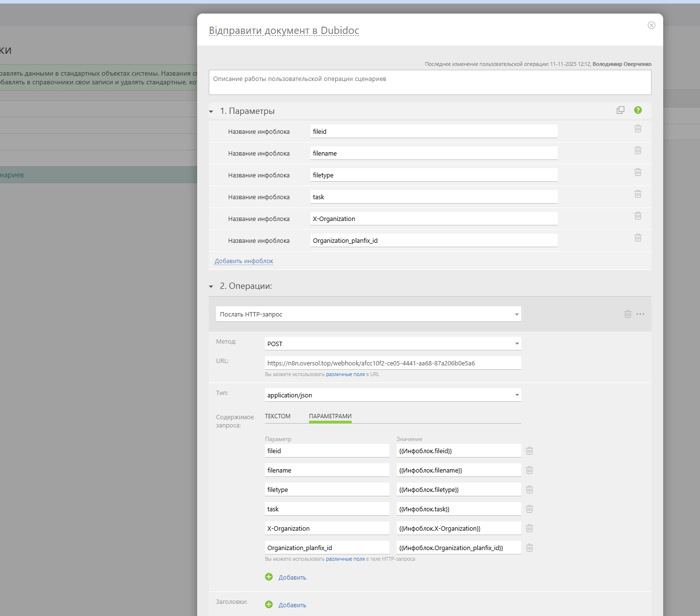Click the value field {{Инфоблок.X-Organization}}
The width and height of the screenshot is (700, 616).
pyautogui.click(x=459, y=528)
